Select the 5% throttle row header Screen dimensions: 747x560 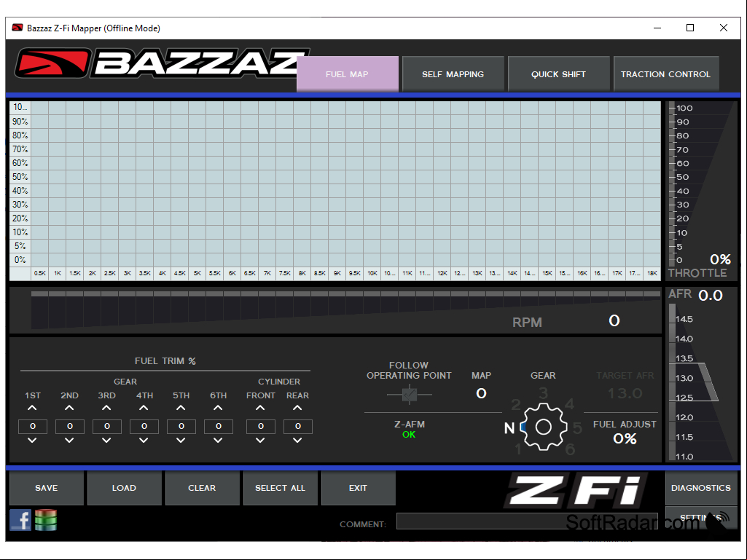point(20,246)
